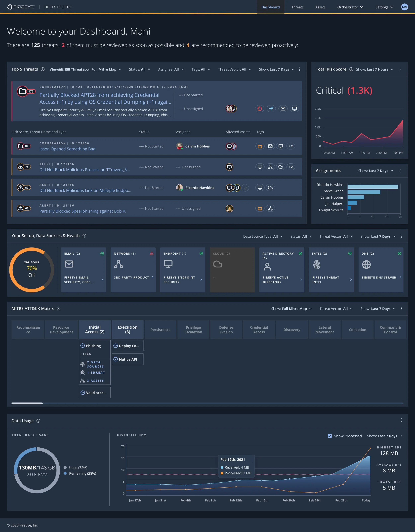The height and width of the screenshot is (532, 415).
Task: Toggle the Show Processed checkbox
Action: [x=330, y=436]
